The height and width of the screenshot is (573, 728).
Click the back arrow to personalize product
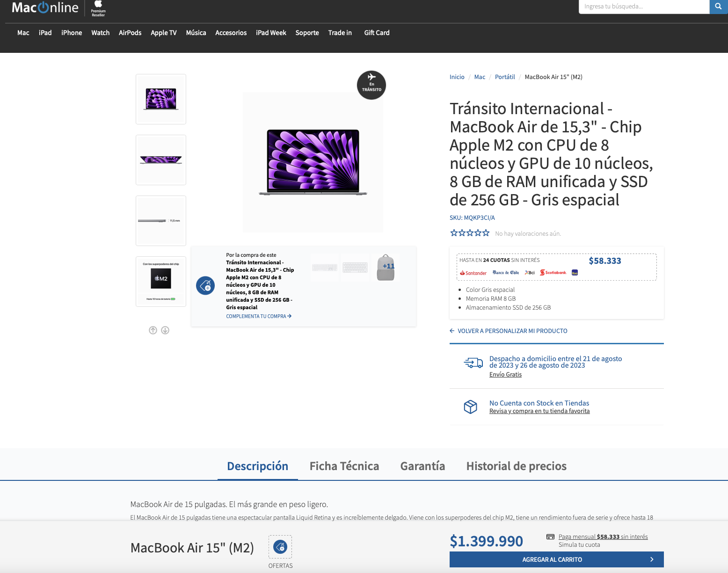pos(452,331)
